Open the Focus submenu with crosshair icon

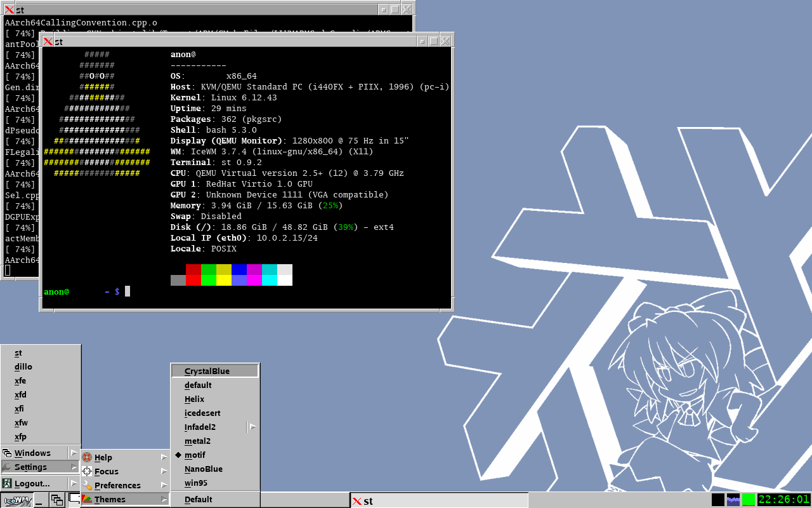point(125,471)
